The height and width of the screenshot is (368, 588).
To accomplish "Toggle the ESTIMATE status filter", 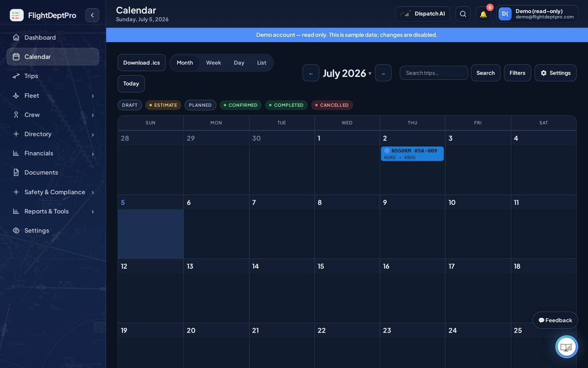I will (163, 105).
